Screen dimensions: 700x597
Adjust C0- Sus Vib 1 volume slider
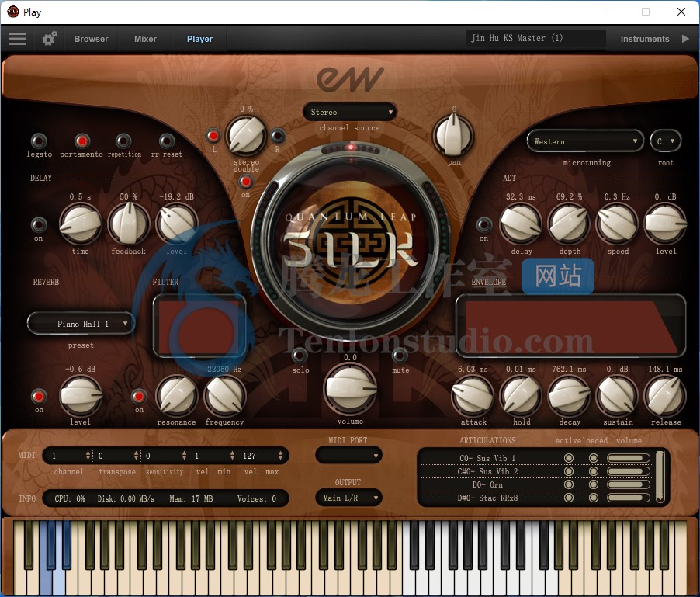(628, 458)
